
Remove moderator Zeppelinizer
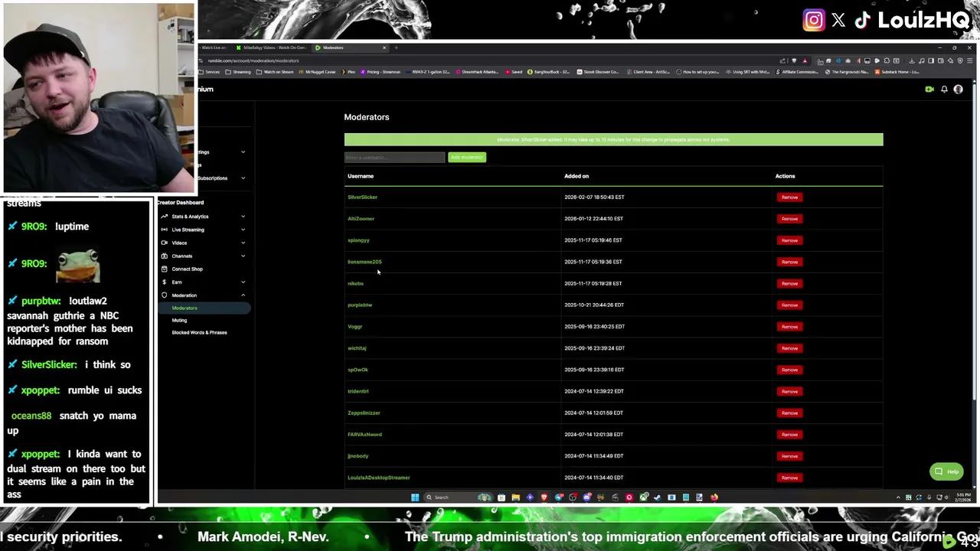789,412
